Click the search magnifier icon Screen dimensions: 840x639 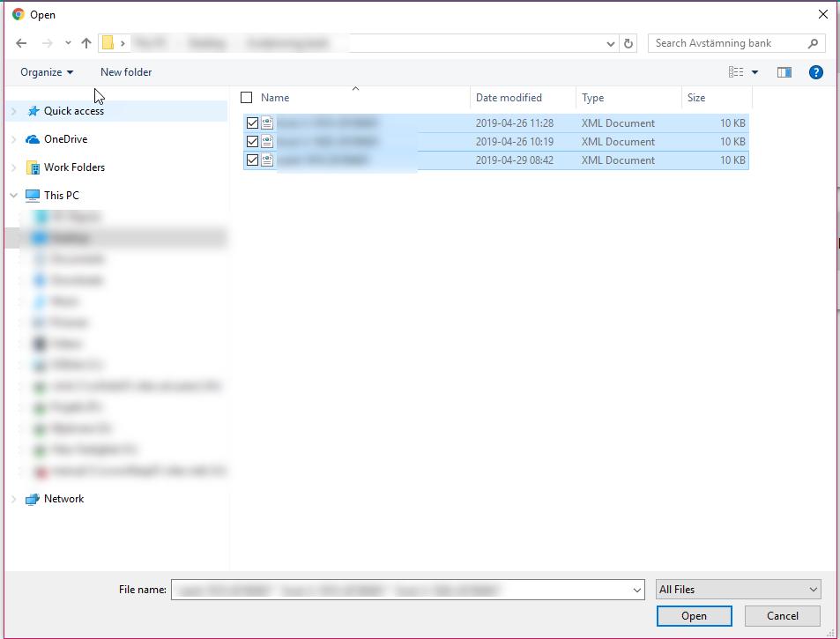[813, 43]
